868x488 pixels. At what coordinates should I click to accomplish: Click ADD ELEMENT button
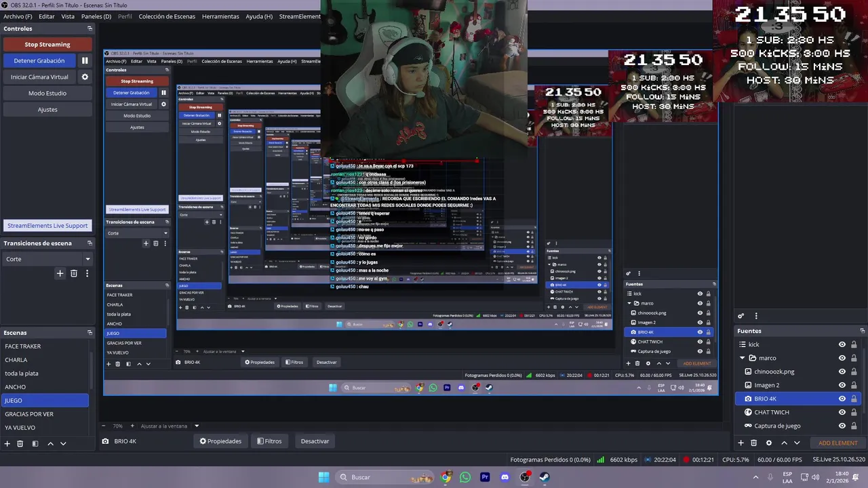(838, 443)
